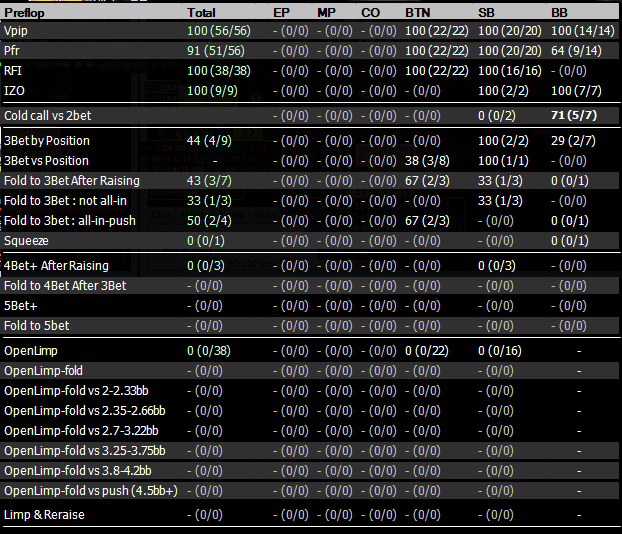Select 4Bet+ After Raising label
This screenshot has height=534, width=622.
click(56, 265)
